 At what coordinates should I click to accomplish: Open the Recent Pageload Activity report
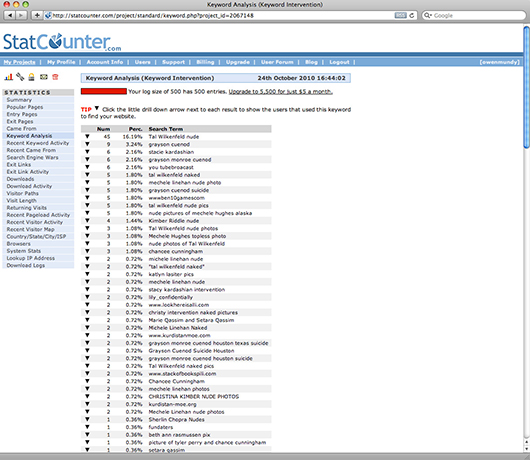tap(38, 215)
